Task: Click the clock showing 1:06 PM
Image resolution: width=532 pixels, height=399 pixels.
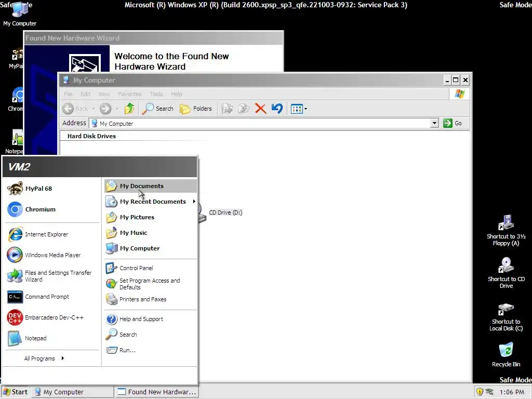Action: [512, 392]
